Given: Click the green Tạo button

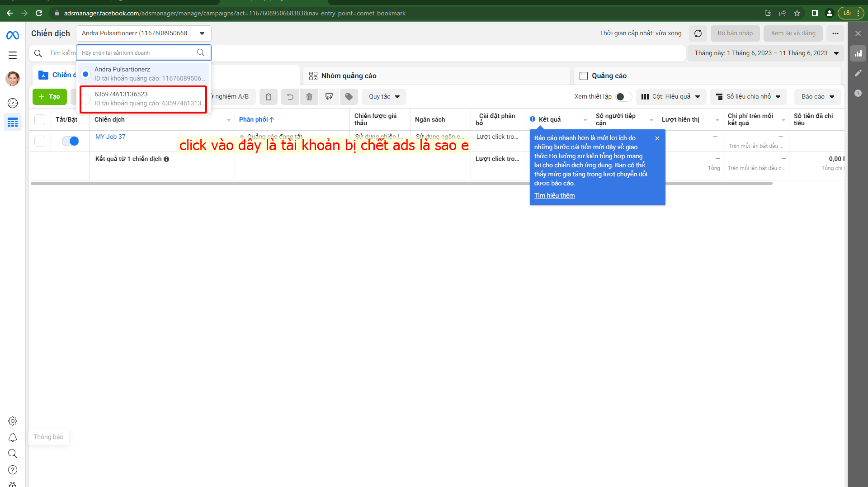Looking at the screenshot, I should point(50,97).
